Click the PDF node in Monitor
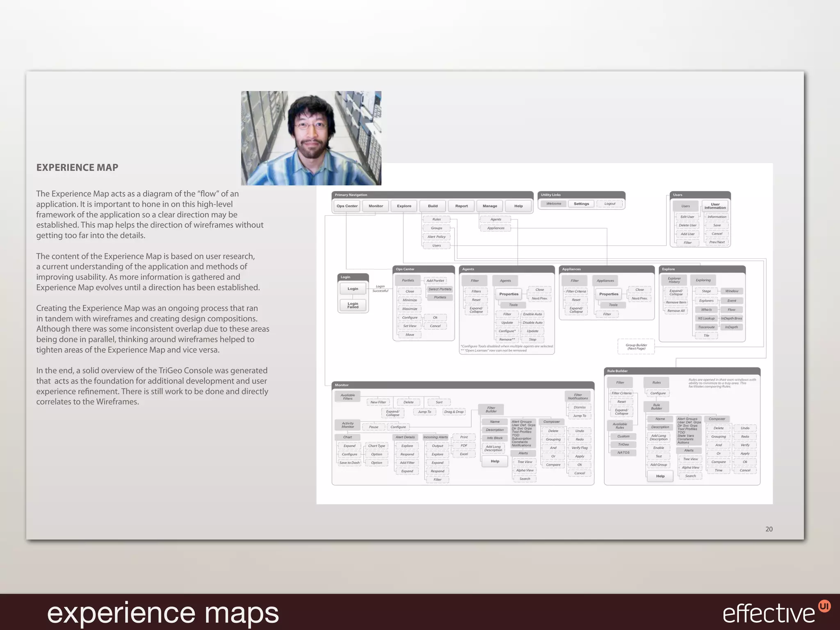 tap(464, 445)
